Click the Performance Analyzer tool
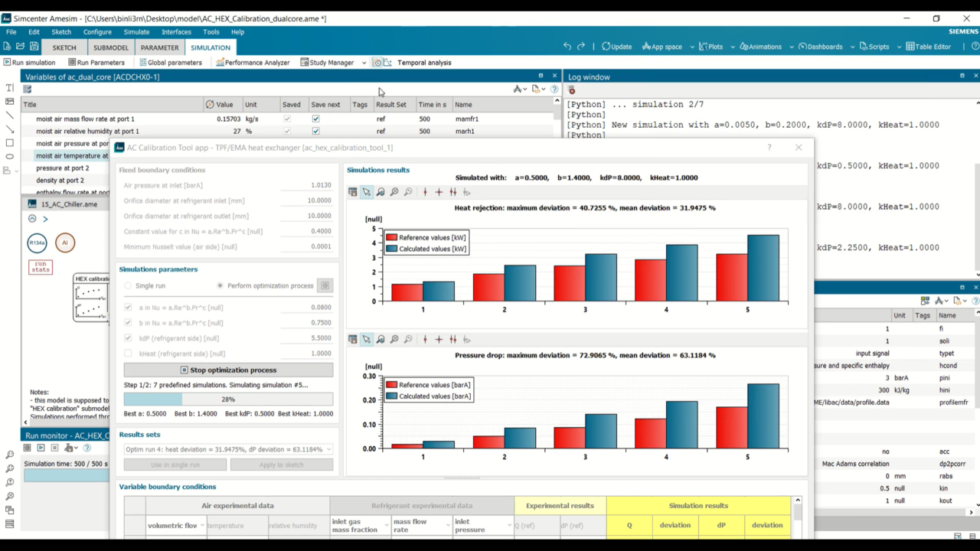Screen dimensions: 980x551 click(x=253, y=63)
